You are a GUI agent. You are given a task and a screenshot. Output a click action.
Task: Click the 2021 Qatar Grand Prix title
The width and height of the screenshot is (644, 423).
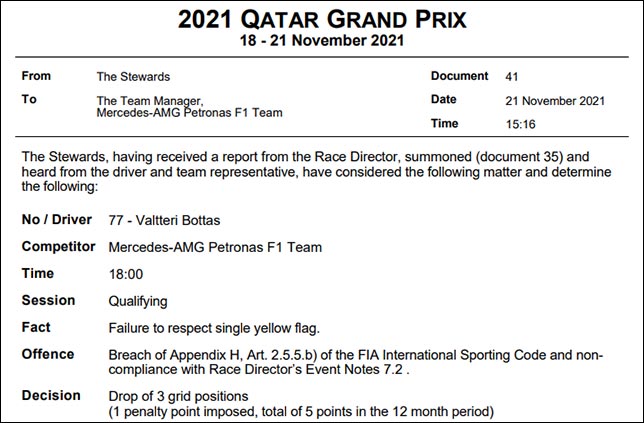(x=321, y=18)
